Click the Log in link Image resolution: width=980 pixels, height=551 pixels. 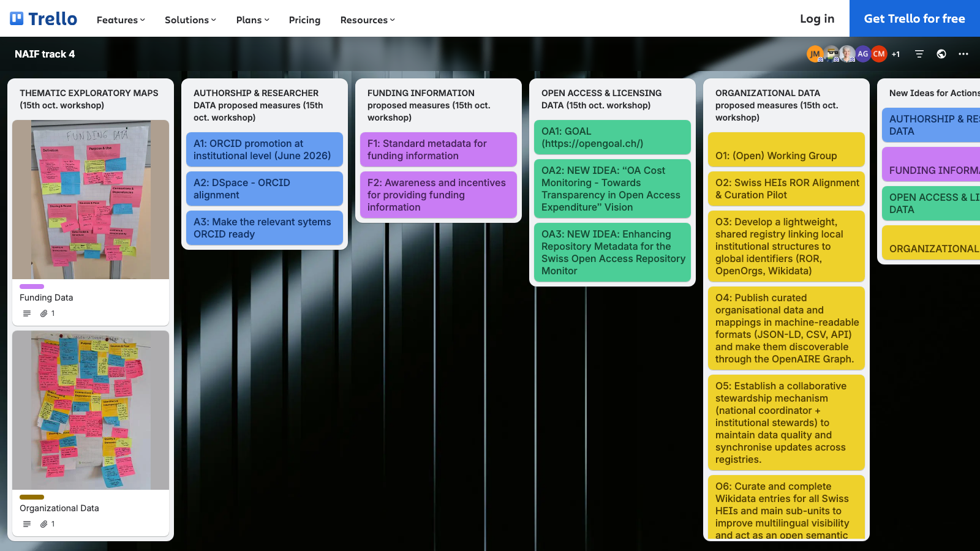[816, 18]
